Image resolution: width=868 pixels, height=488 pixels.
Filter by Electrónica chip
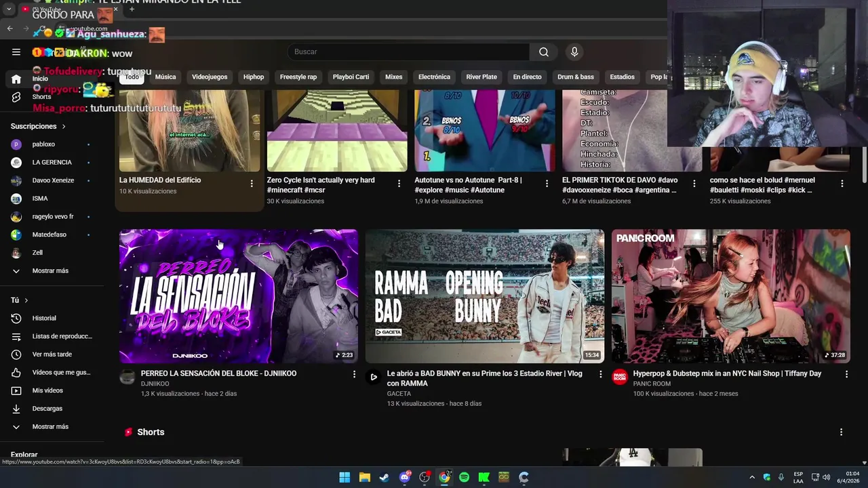click(434, 77)
